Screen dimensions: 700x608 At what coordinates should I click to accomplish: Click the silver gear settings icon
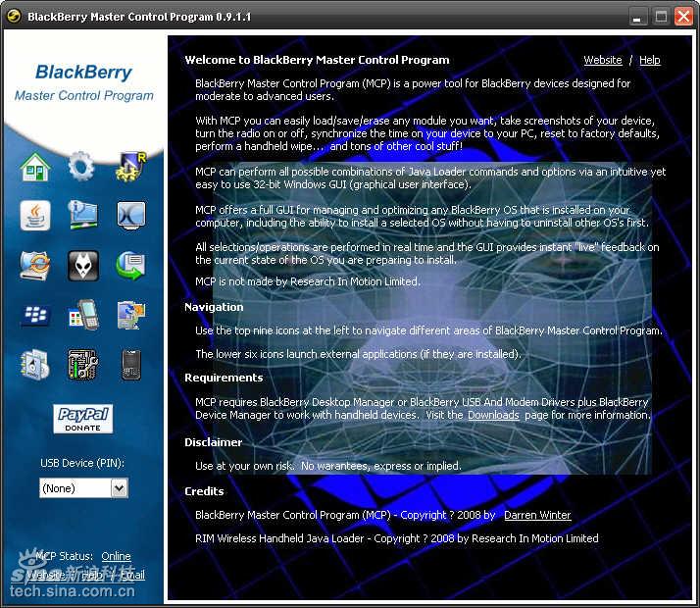pyautogui.click(x=81, y=167)
